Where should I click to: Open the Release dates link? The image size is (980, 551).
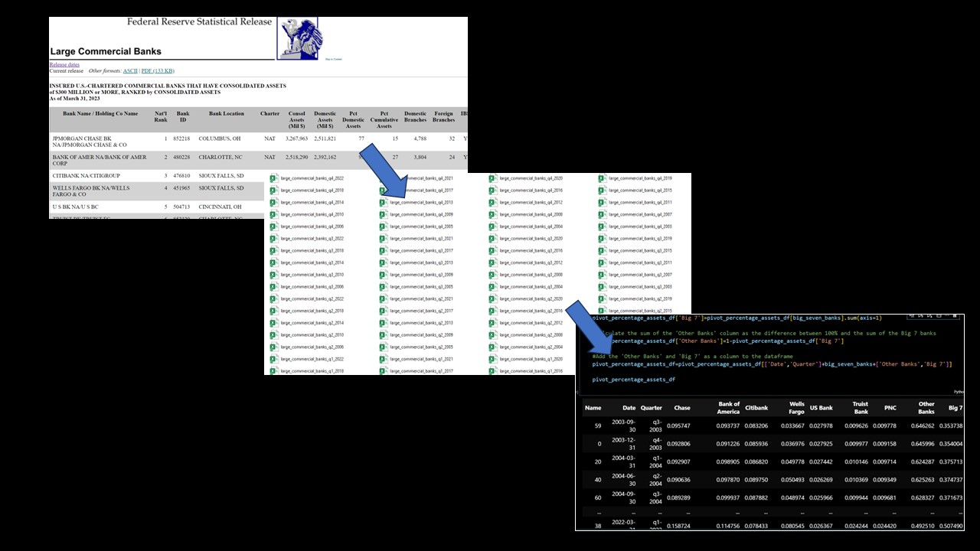[x=64, y=64]
